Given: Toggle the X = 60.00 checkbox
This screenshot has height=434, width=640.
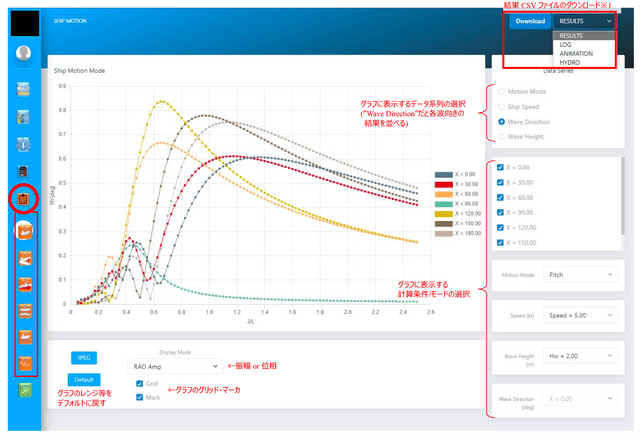Looking at the screenshot, I should coord(500,198).
